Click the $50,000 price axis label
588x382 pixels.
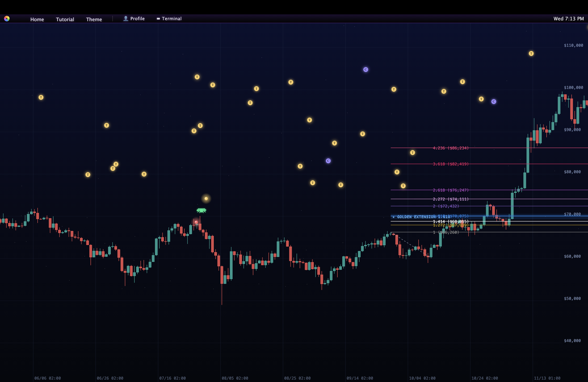coord(572,298)
